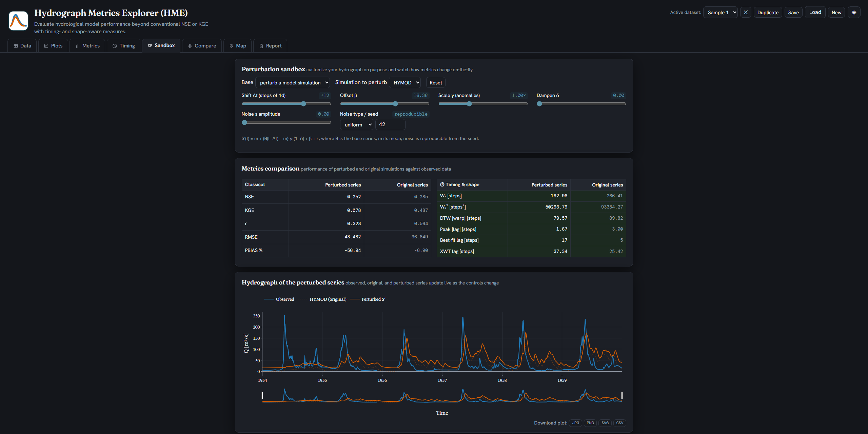Click the Duplicate button
This screenshot has width=868, height=434.
768,13
